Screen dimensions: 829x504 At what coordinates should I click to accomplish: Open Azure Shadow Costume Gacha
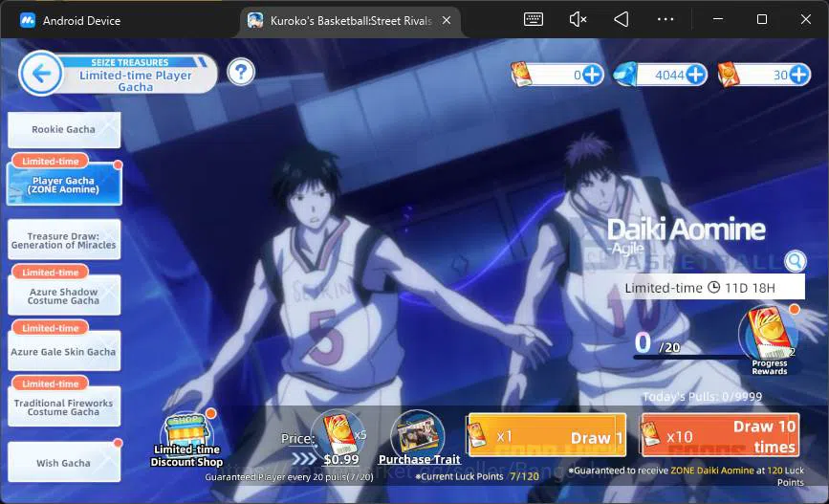[64, 296]
